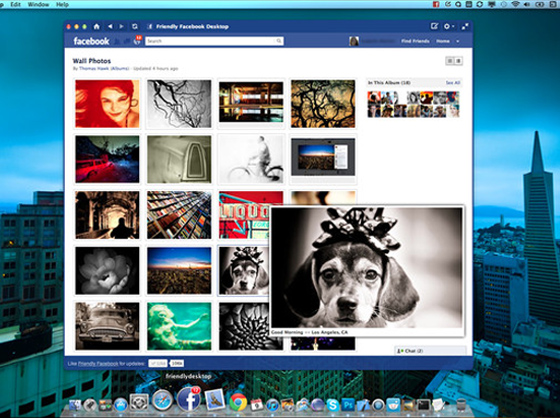Viewport: 560px width, 418px height.
Task: Launch Google Chrome from the Dock
Action: point(238,402)
